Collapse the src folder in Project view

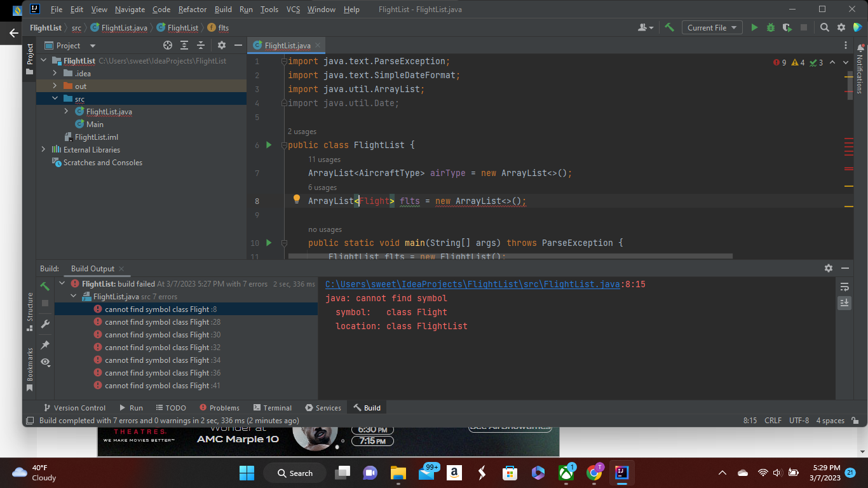54,98
